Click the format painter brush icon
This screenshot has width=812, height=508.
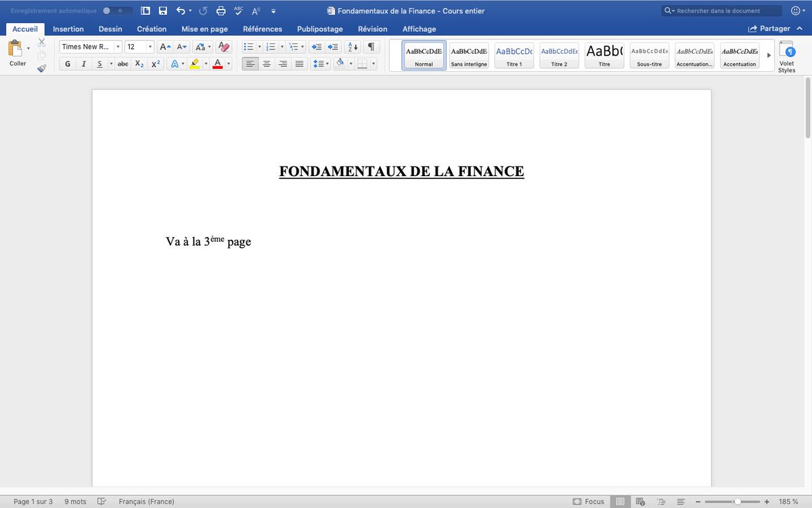[x=42, y=68]
